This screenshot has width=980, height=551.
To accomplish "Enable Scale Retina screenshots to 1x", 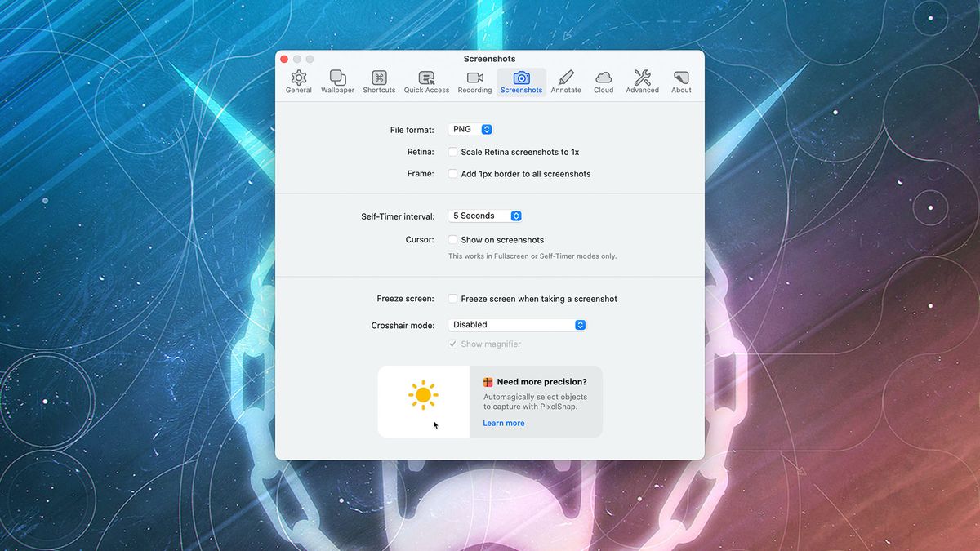I will pyautogui.click(x=452, y=152).
